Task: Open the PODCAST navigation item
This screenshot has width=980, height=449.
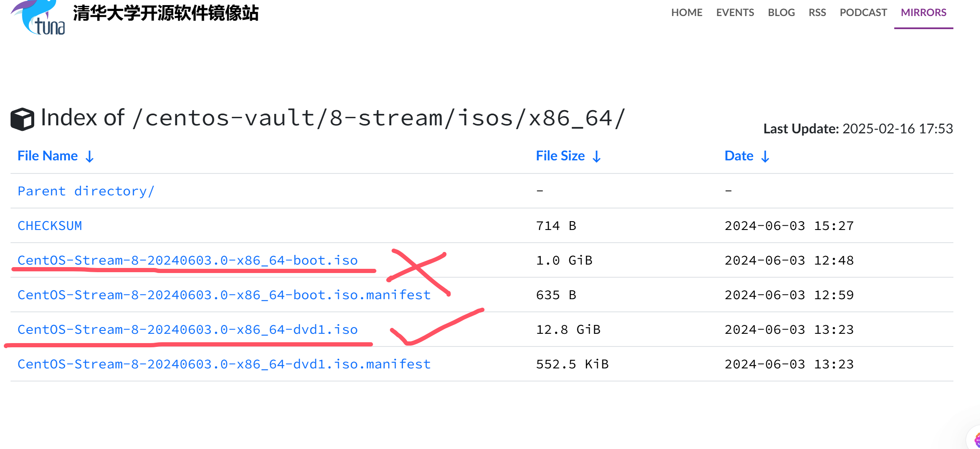Action: click(863, 13)
